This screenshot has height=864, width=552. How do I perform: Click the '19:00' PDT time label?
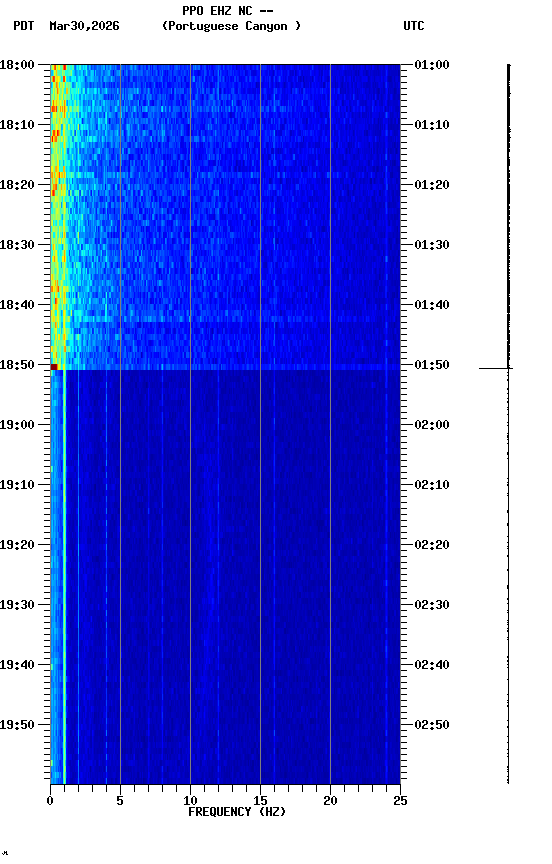[17, 425]
